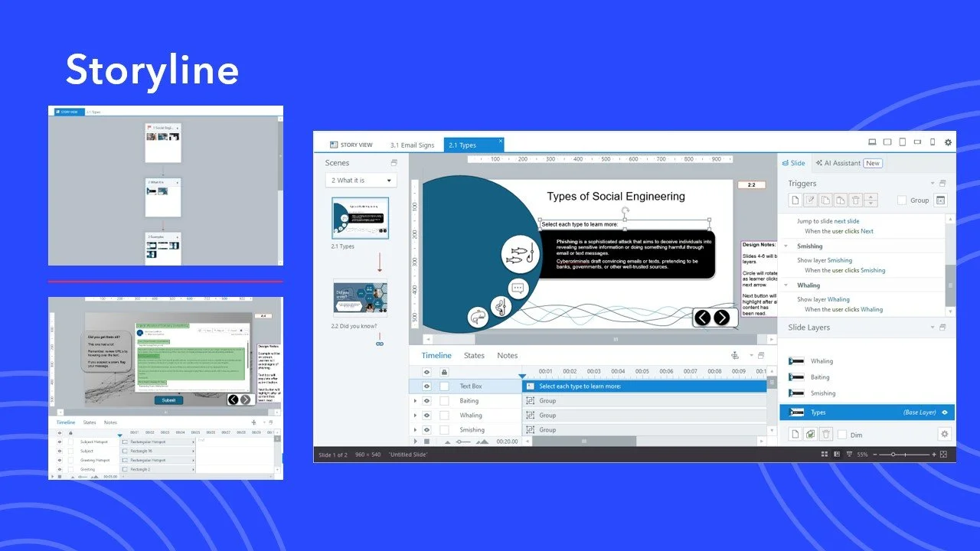
Task: Click the Submit button in lower-left screenshot
Action: coord(168,400)
